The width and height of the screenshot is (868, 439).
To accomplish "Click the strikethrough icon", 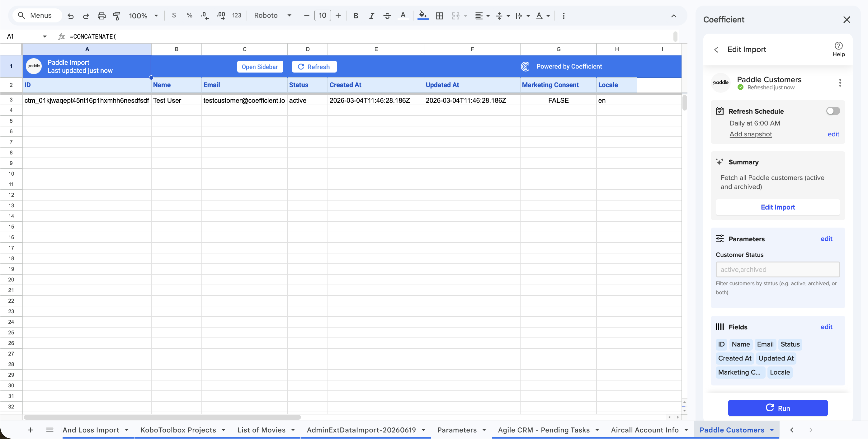I will pos(387,16).
